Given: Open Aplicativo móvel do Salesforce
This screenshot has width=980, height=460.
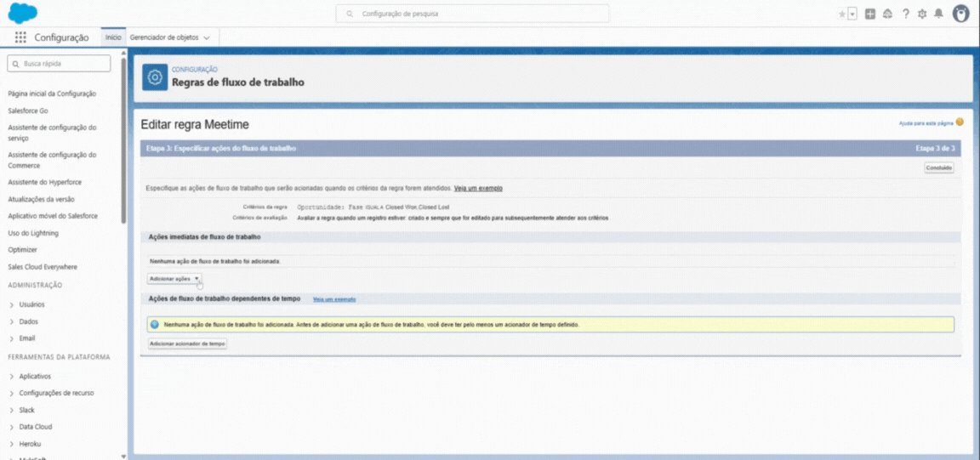Looking at the screenshot, I should click(x=53, y=216).
